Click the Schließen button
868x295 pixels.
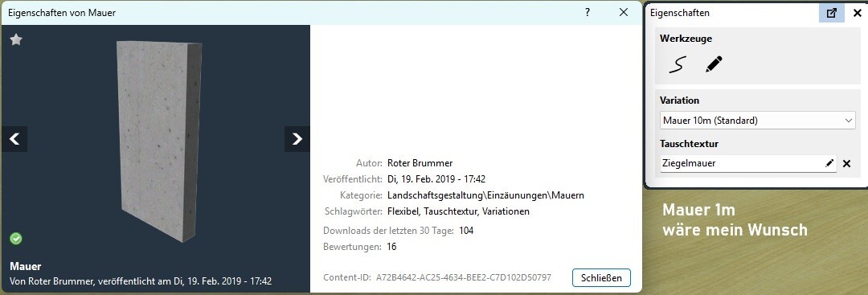click(601, 277)
